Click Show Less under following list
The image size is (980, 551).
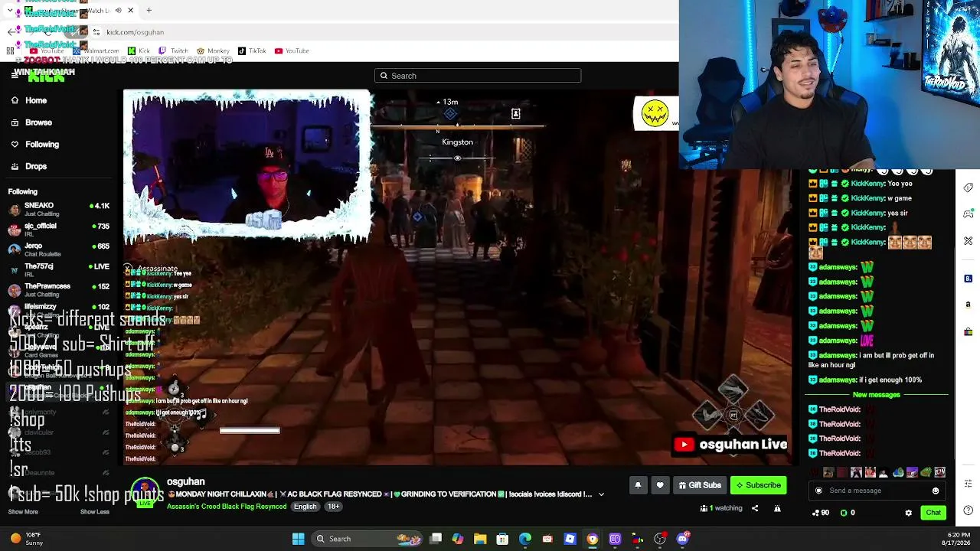95,512
